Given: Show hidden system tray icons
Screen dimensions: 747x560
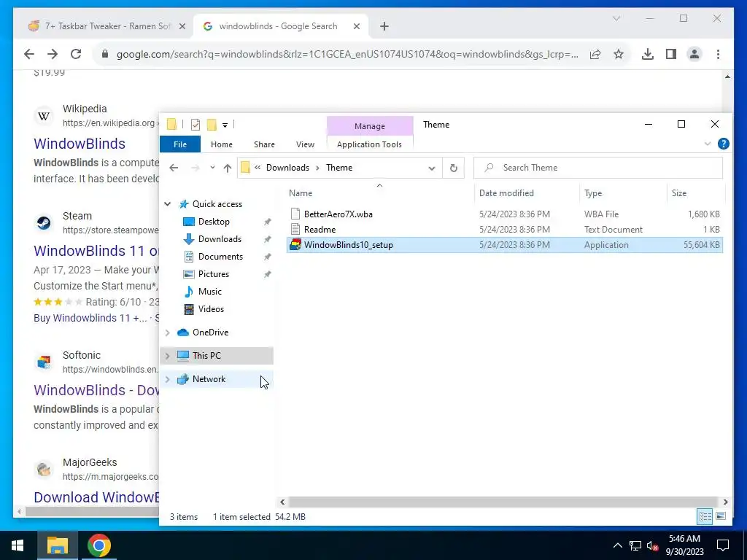Looking at the screenshot, I should point(617,545).
